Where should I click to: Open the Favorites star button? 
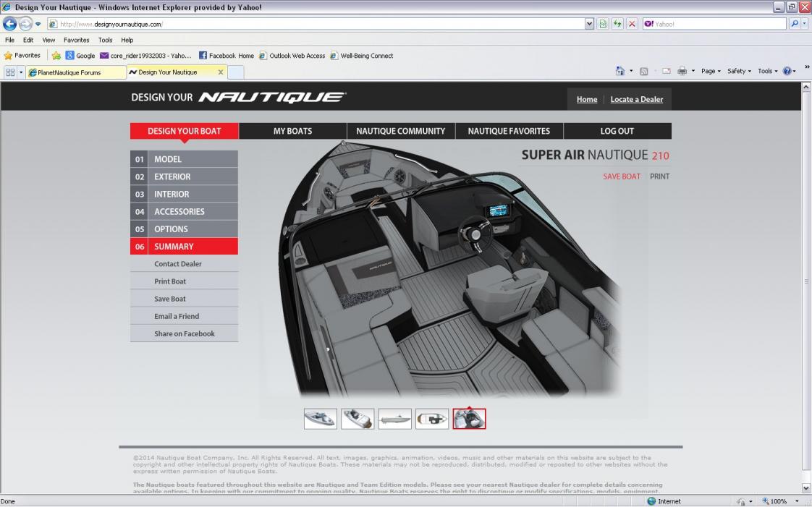click(22, 56)
